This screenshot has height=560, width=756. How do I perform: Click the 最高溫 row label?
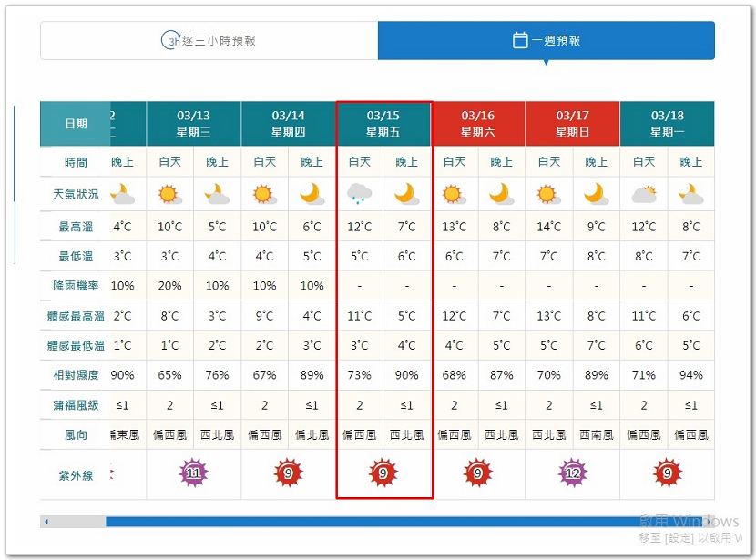click(76, 227)
